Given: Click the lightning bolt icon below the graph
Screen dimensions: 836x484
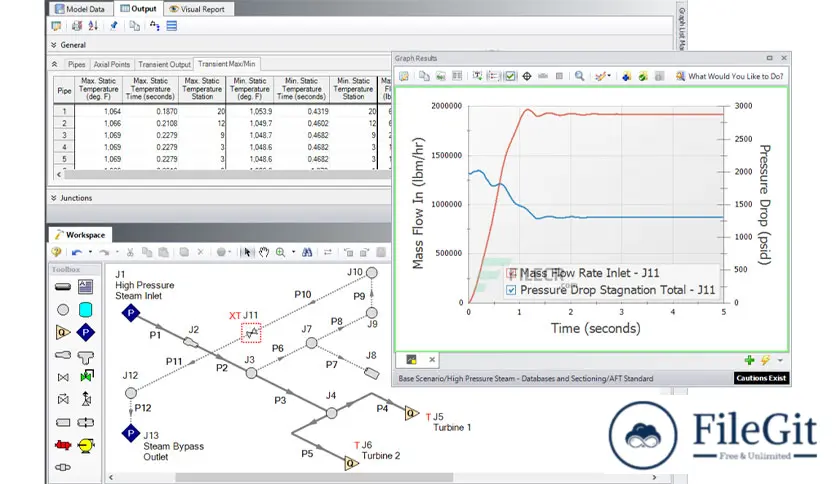Looking at the screenshot, I should click(766, 360).
